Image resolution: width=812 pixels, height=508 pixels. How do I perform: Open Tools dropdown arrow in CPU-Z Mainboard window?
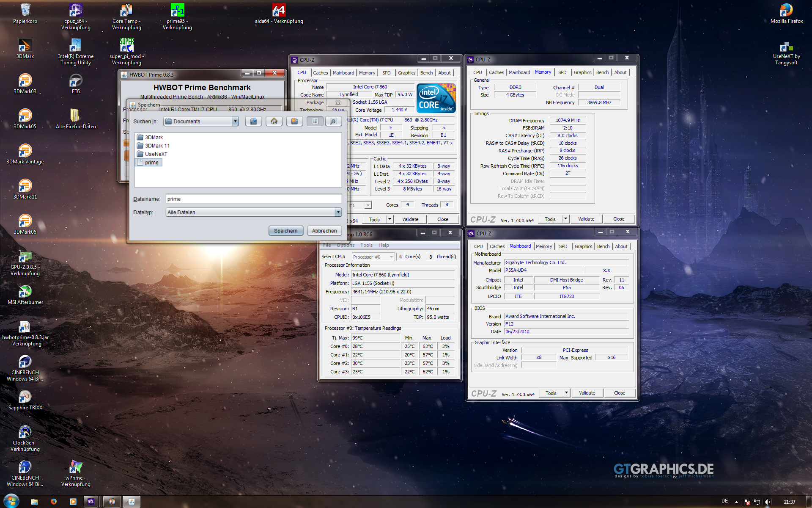click(566, 393)
